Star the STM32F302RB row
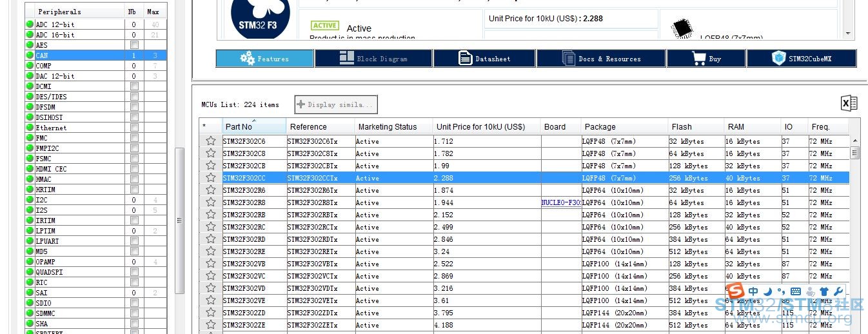The image size is (868, 334). point(210,215)
